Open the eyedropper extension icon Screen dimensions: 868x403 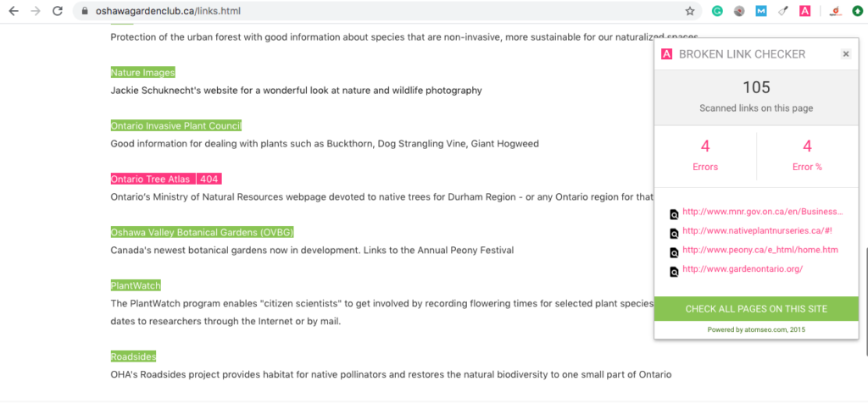pos(782,11)
